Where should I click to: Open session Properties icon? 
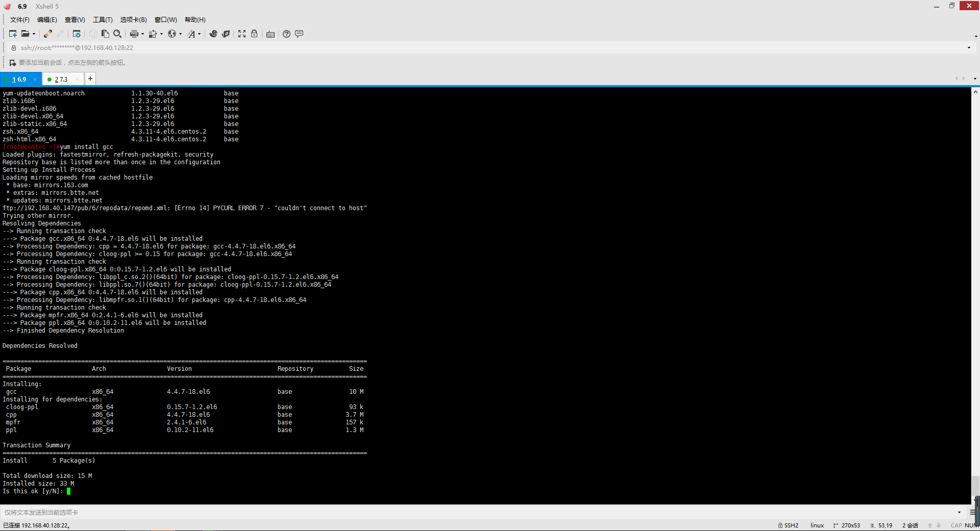(77, 34)
